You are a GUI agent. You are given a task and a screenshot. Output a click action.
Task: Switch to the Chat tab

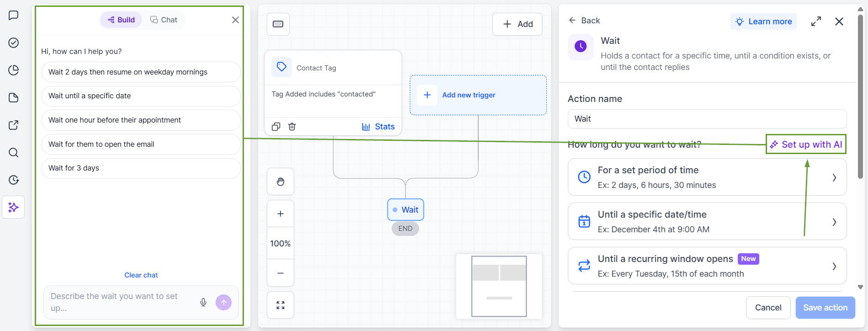coord(164,20)
